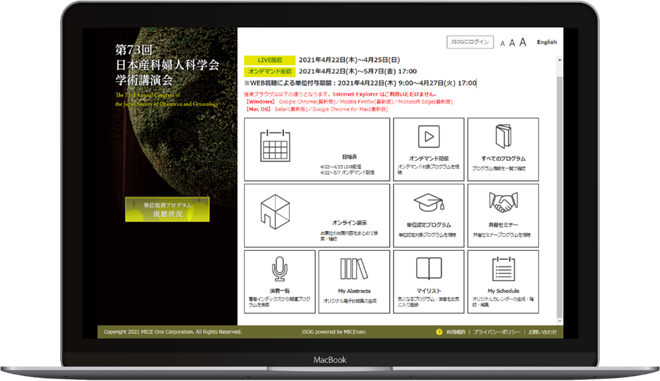The height and width of the screenshot is (381, 660).
Task: Switch language to English
Action: 547,42
